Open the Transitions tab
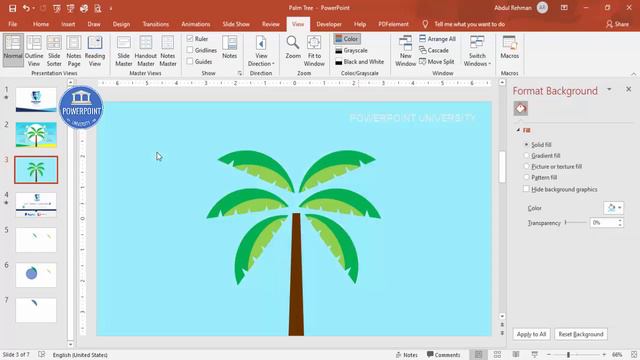Viewport: 640px width, 360px height. coord(156,24)
